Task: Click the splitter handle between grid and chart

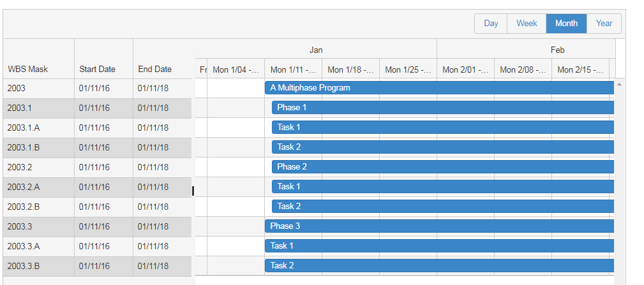Action: [x=193, y=191]
